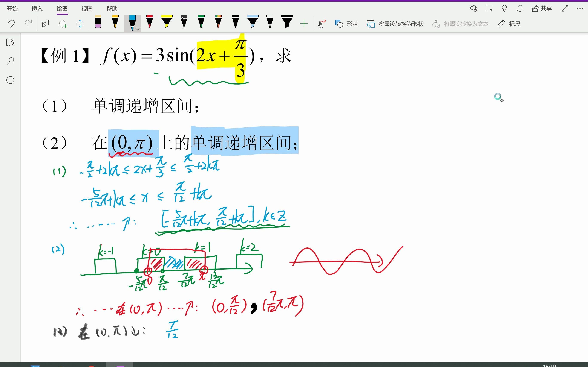Open the Shapes gallery
The width and height of the screenshot is (588, 367).
click(x=346, y=24)
